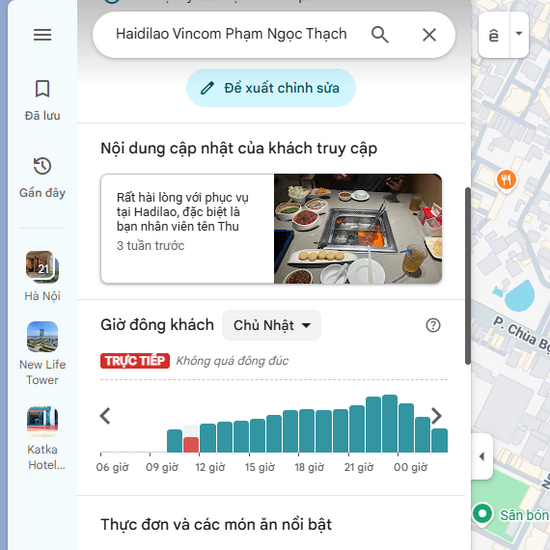Click the orange restaurant map pin

point(506,180)
